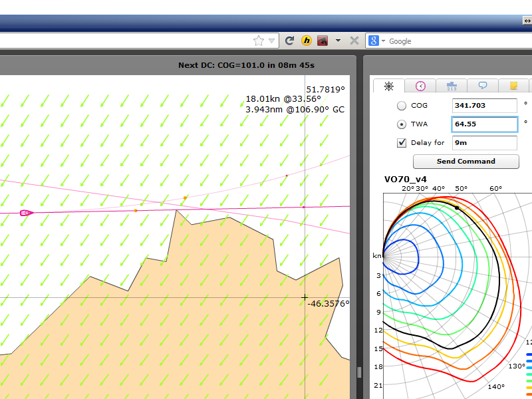The image size is (532, 399).
Task: Click the TWA value field showing 64.55
Action: pyautogui.click(x=485, y=124)
